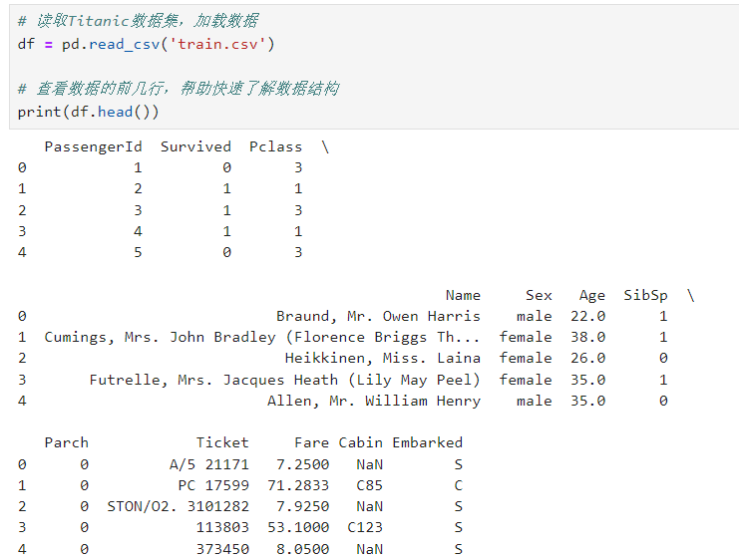This screenshot has width=739, height=560.
Task: Click the name Allen, Mr. William Henry
Action: tap(374, 401)
